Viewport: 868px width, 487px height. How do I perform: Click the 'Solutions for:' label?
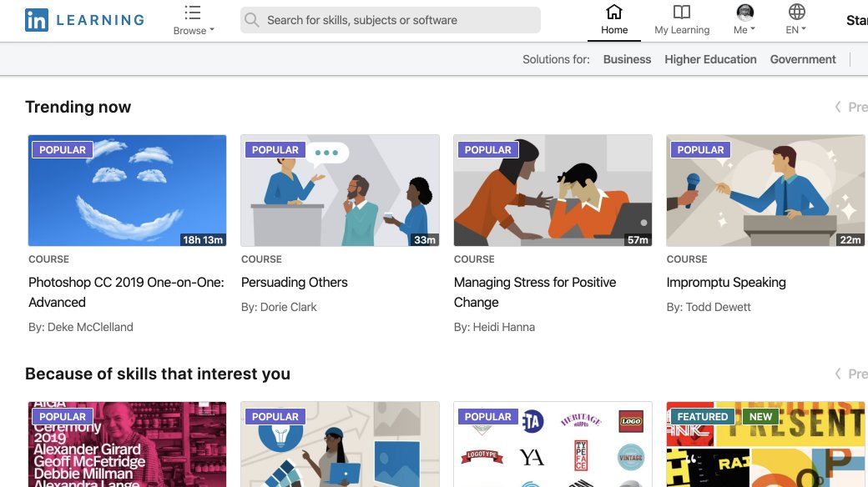coord(556,59)
